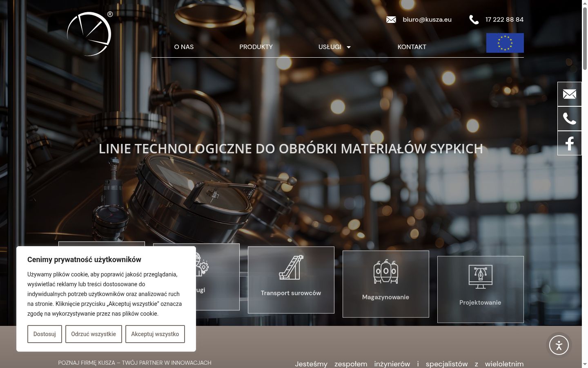The height and width of the screenshot is (368, 588).
Task: Open the Projektowanie card label
Action: pyautogui.click(x=480, y=303)
